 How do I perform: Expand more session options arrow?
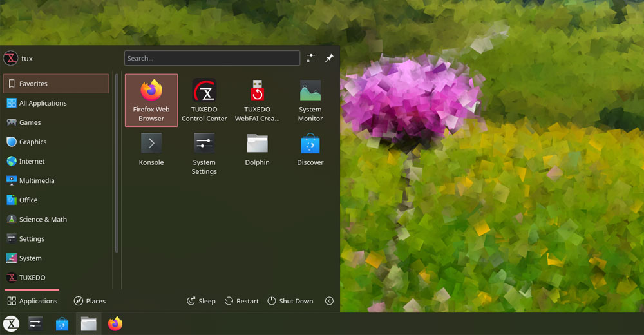point(329,301)
